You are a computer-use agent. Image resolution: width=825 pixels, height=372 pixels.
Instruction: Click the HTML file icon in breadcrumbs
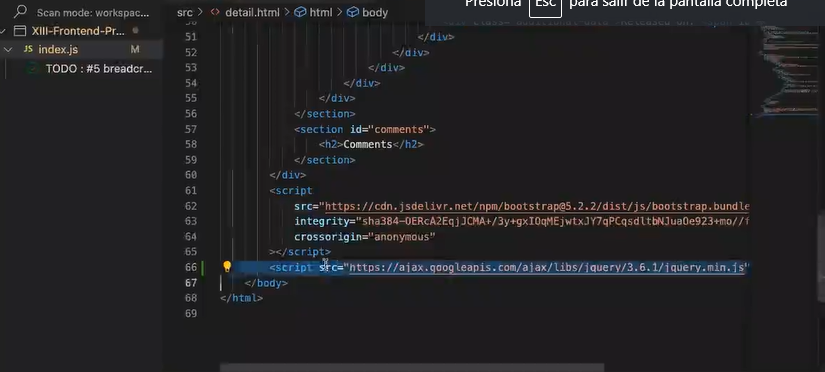(215, 12)
